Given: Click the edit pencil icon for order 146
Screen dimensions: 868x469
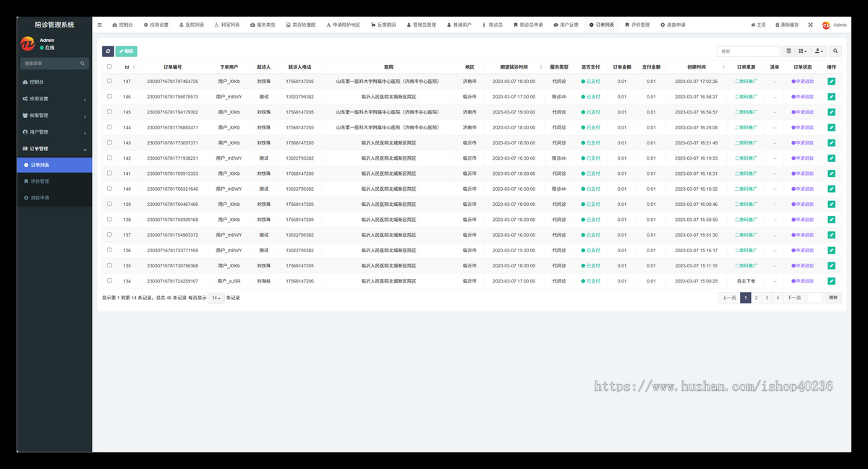Looking at the screenshot, I should click(831, 97).
